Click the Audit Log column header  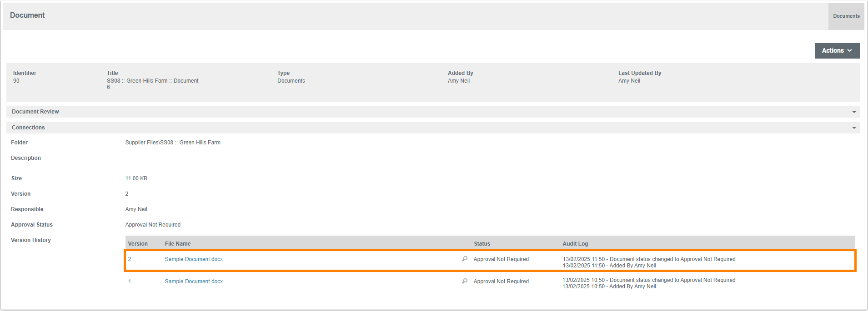click(x=575, y=244)
